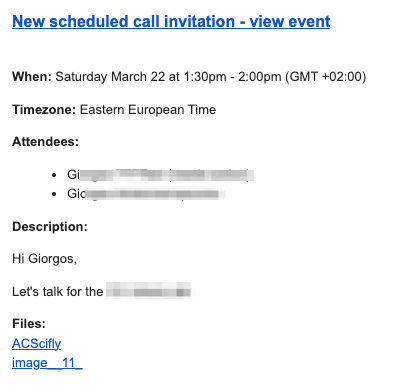Screen dimensions: 409x388
Task: Click the 'Eastern European Time' text
Action: pos(148,110)
